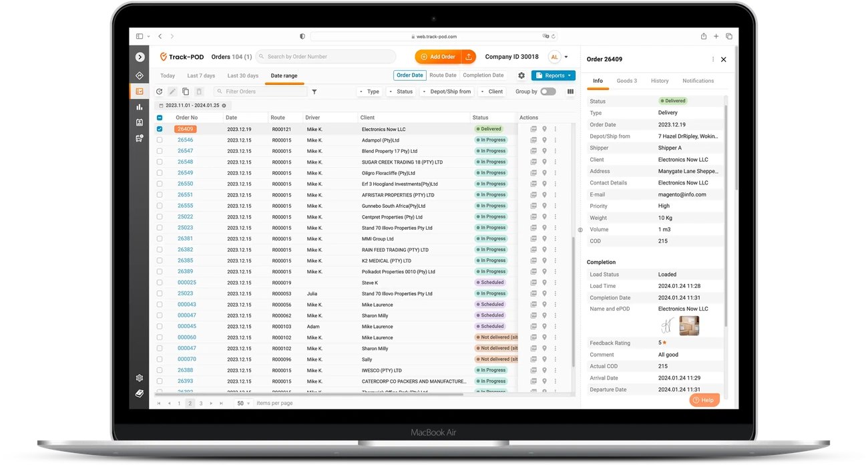Viewport: 868px width, 465px height.
Task: Click the map pin icon for order 26546
Action: 544,140
